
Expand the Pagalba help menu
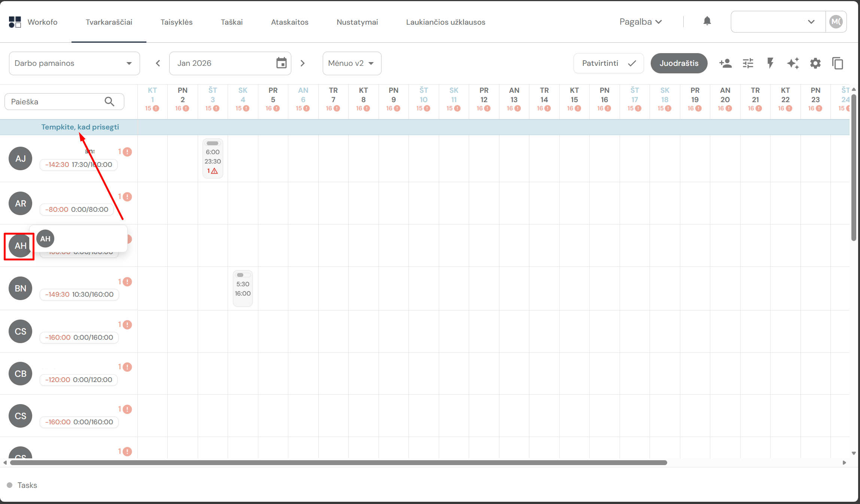tap(641, 22)
